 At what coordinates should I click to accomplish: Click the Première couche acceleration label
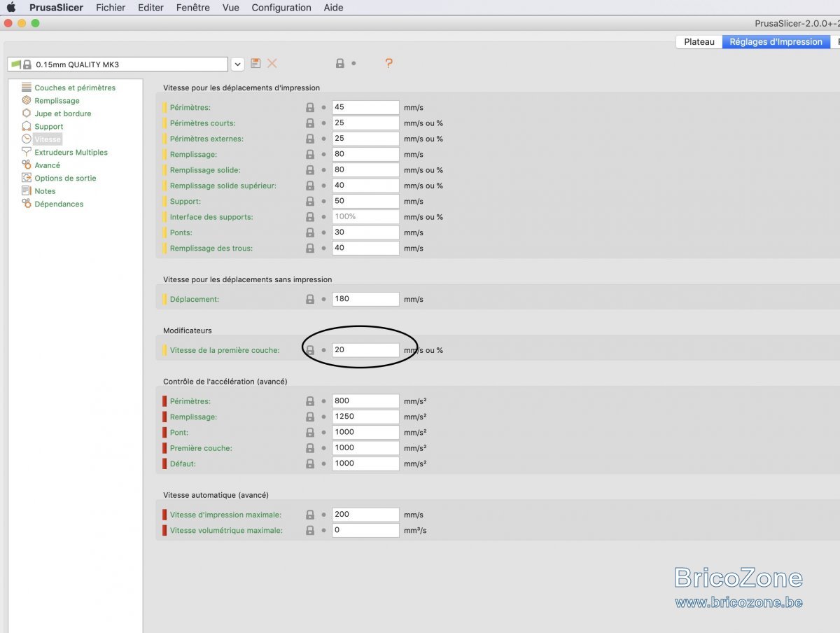201,448
